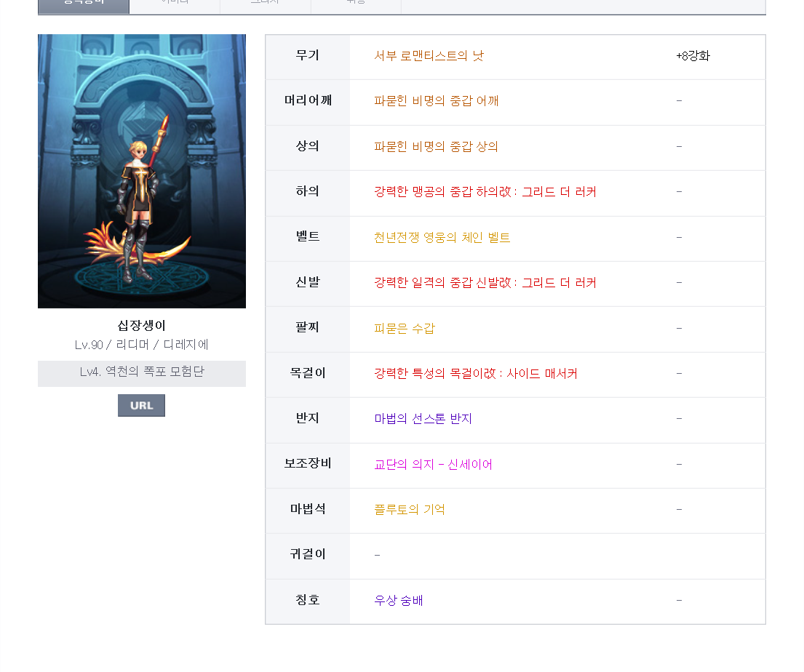Select the +8강화 reinforcement text
804x672 pixels.
[693, 56]
